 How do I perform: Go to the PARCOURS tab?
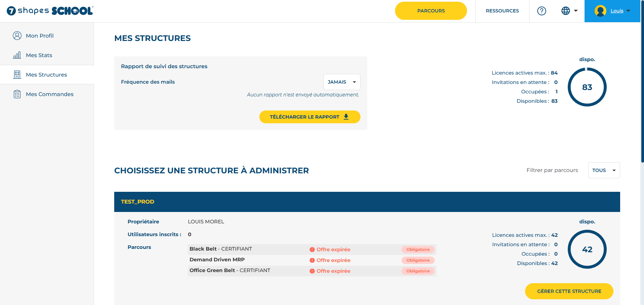pyautogui.click(x=431, y=11)
